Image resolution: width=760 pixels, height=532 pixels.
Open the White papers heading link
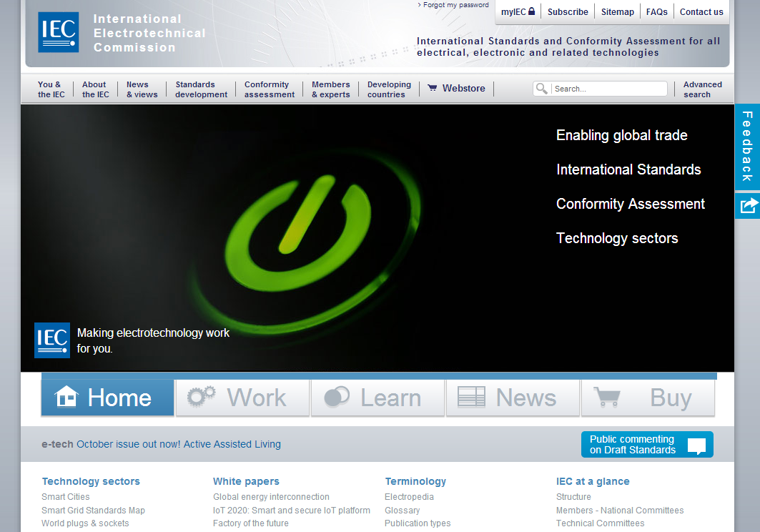246,481
